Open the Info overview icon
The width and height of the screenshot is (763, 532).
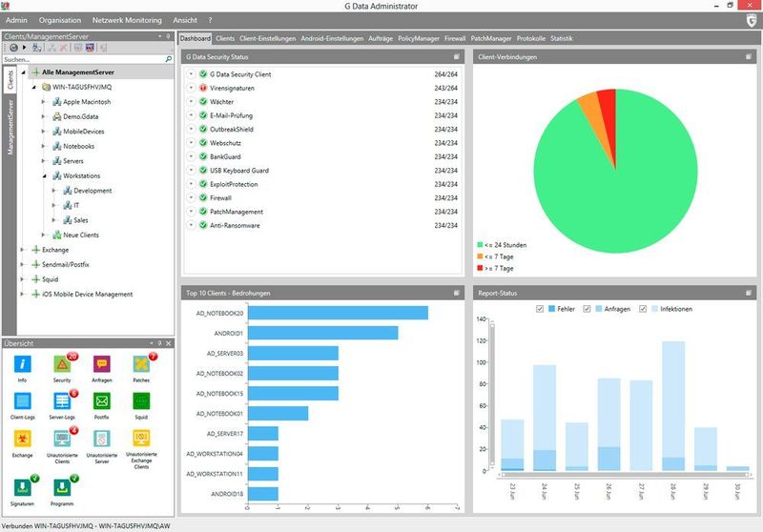pos(22,364)
